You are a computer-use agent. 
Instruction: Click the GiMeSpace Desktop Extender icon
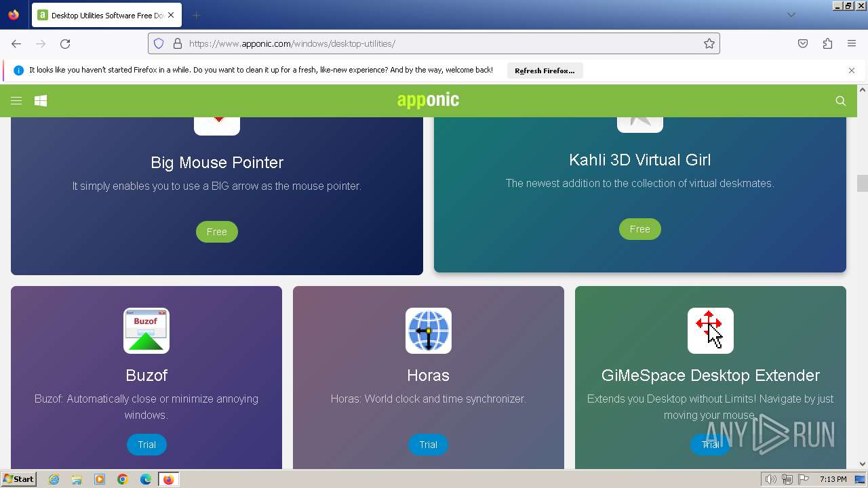click(711, 331)
